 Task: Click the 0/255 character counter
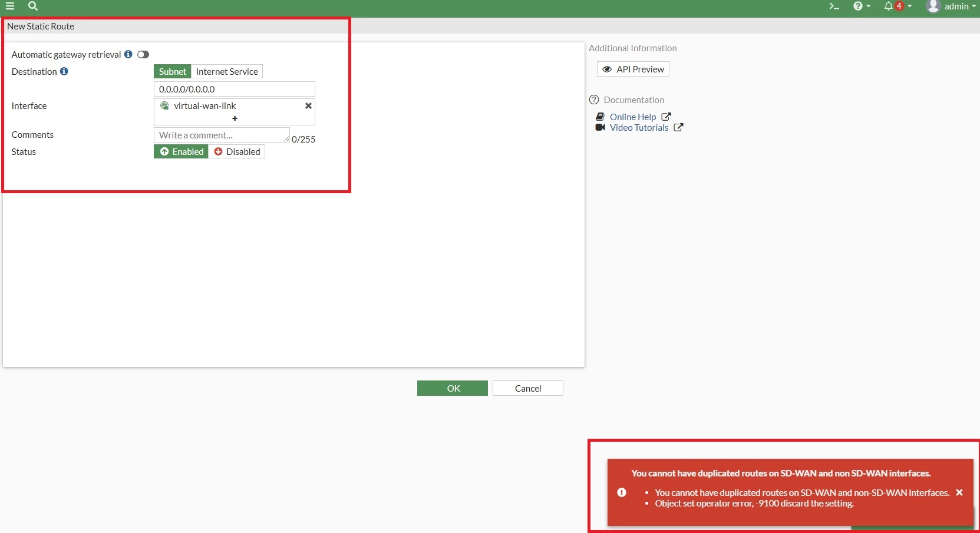pos(303,139)
